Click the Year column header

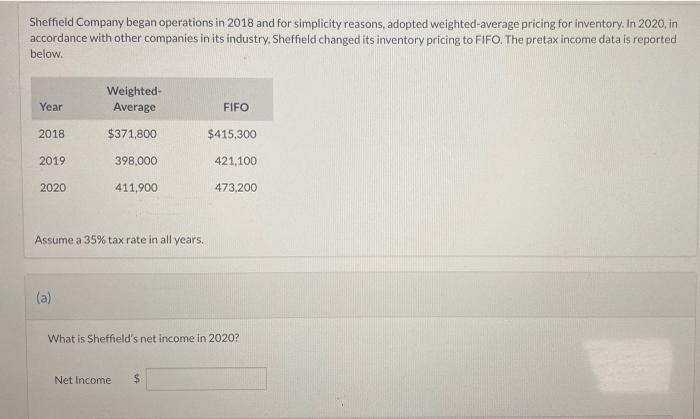click(51, 107)
